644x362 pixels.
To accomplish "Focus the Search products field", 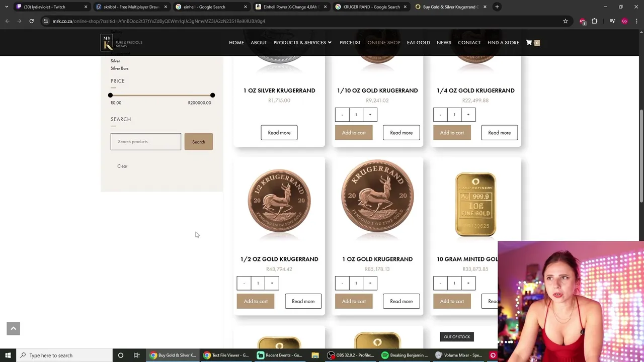I will tap(146, 142).
